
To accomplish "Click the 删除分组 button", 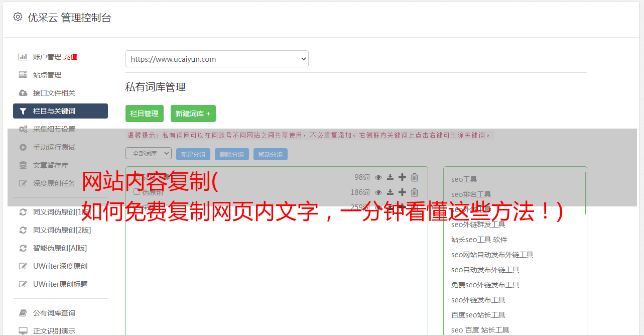I will (x=232, y=154).
